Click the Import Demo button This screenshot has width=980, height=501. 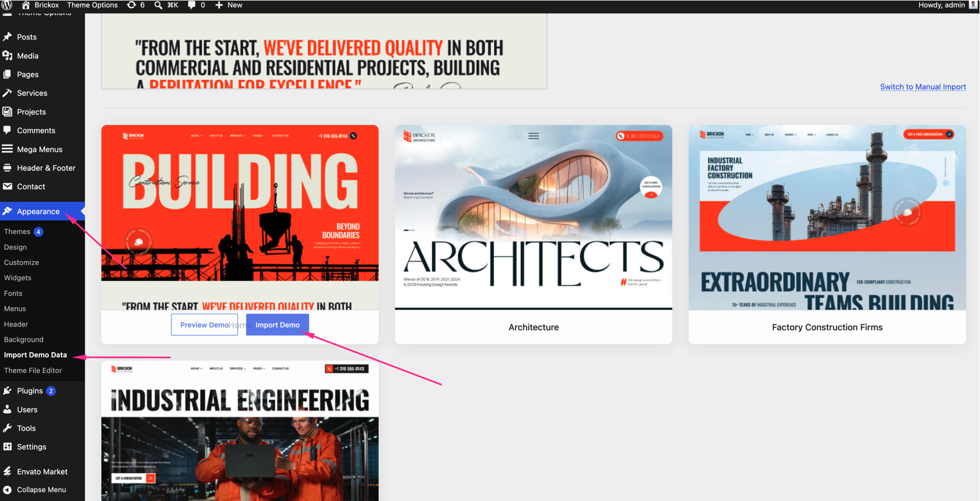(277, 325)
